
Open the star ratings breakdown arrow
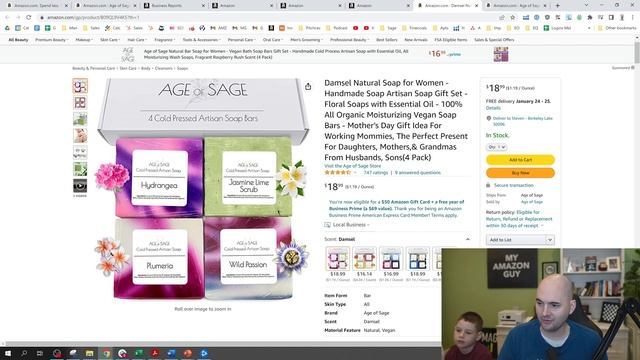click(x=355, y=173)
